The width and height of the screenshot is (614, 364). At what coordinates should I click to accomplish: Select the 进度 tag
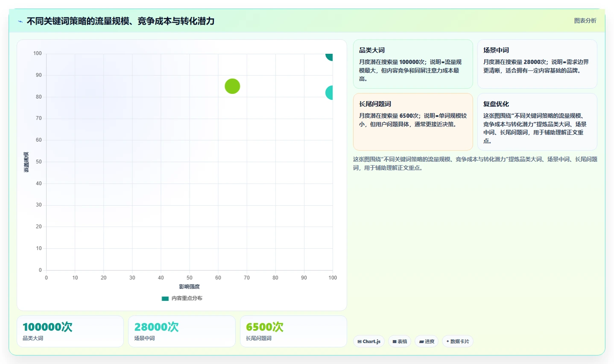[x=427, y=341]
